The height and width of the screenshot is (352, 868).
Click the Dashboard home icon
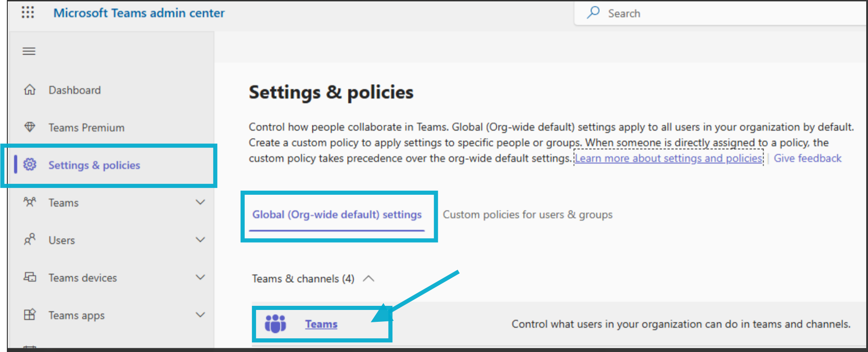tap(30, 90)
